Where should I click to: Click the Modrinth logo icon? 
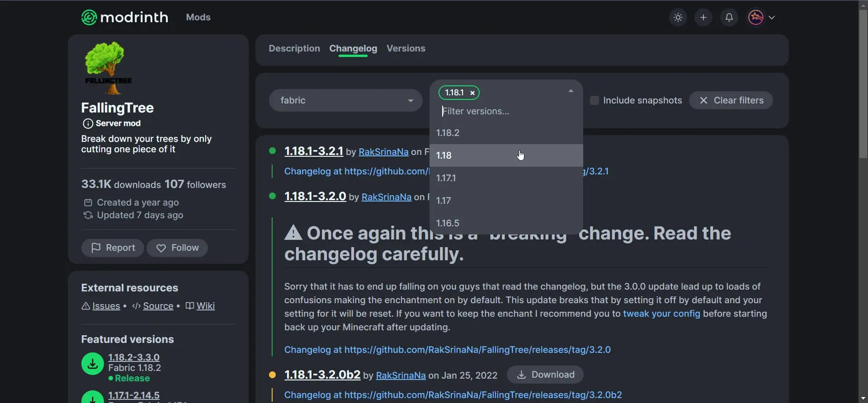[x=89, y=18]
